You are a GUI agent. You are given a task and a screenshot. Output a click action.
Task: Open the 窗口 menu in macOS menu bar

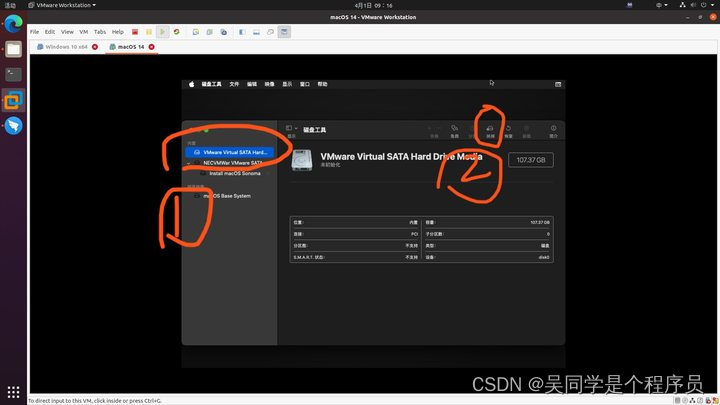coord(305,84)
